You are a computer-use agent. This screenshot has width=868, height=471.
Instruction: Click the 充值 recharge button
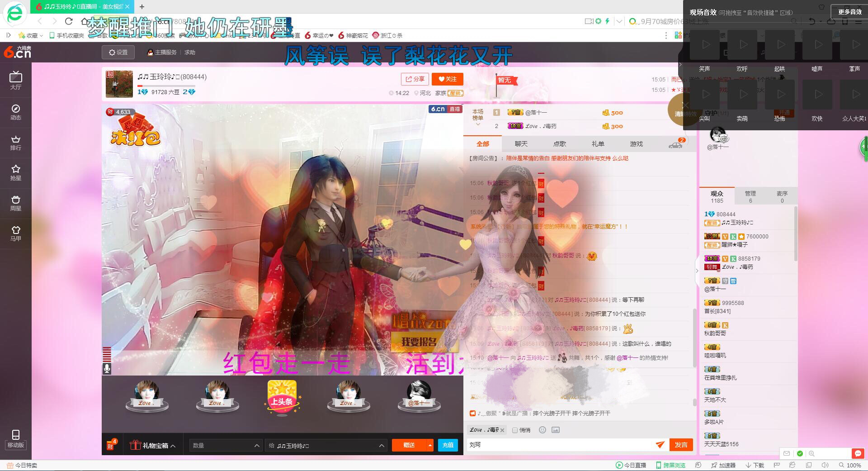point(448,445)
